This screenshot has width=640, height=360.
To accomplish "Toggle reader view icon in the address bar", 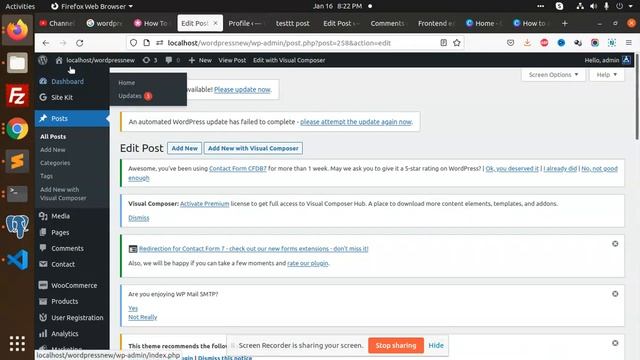I will point(443,43).
